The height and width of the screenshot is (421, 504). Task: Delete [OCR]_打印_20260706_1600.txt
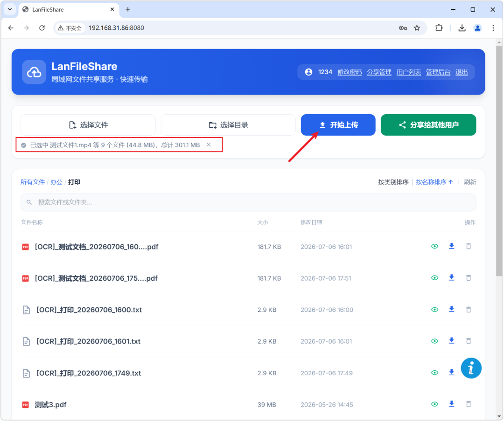coord(469,310)
